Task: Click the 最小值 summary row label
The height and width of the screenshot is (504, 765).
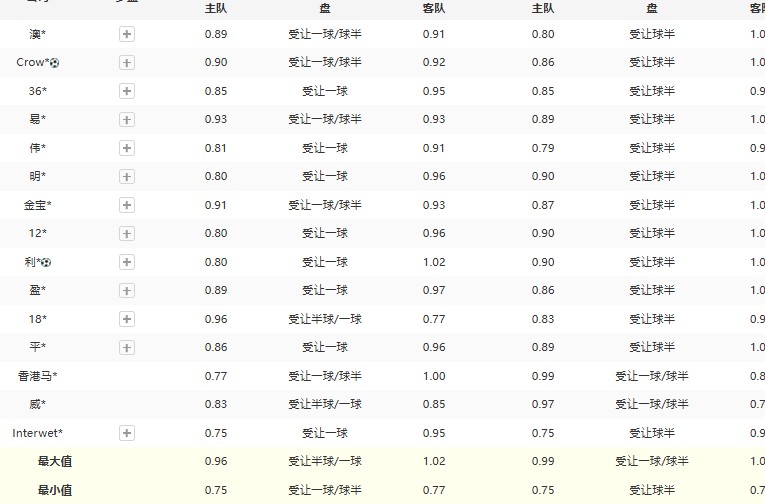Action: point(55,490)
